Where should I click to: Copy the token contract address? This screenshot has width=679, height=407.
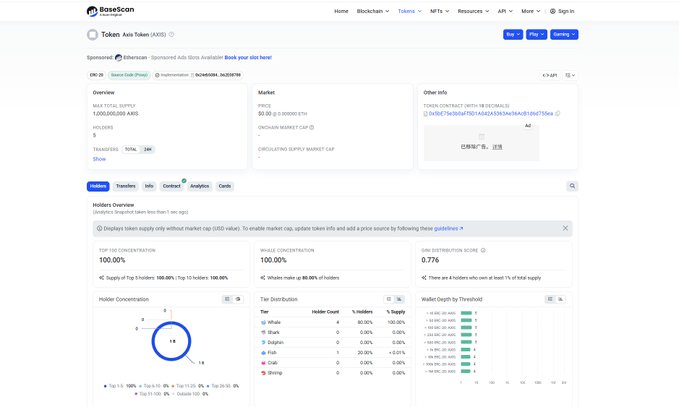point(558,113)
